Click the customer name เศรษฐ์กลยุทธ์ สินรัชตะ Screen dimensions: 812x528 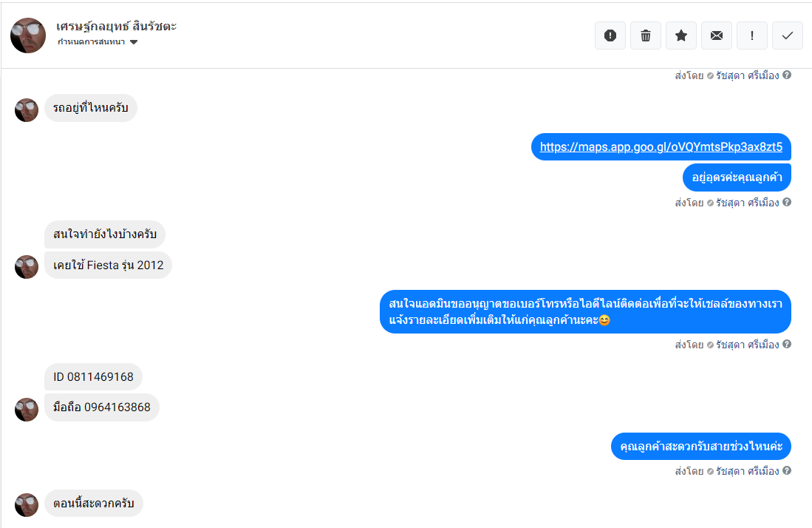[x=117, y=26]
